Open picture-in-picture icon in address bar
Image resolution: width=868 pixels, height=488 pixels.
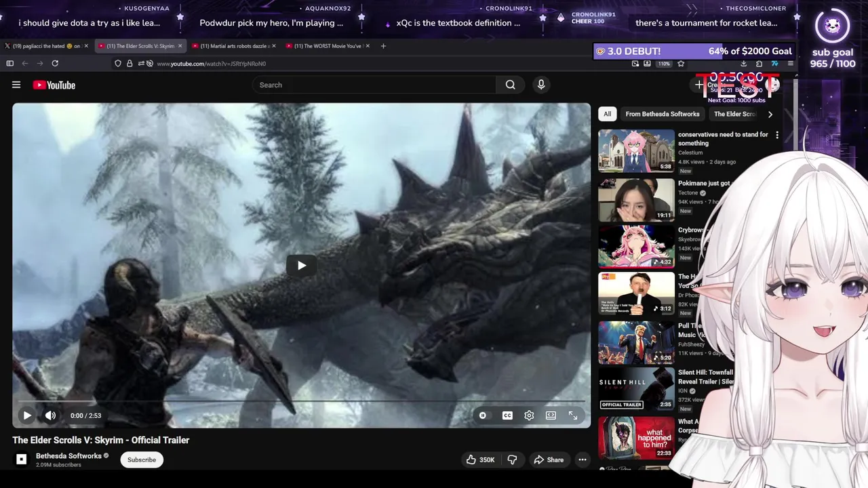coord(635,64)
